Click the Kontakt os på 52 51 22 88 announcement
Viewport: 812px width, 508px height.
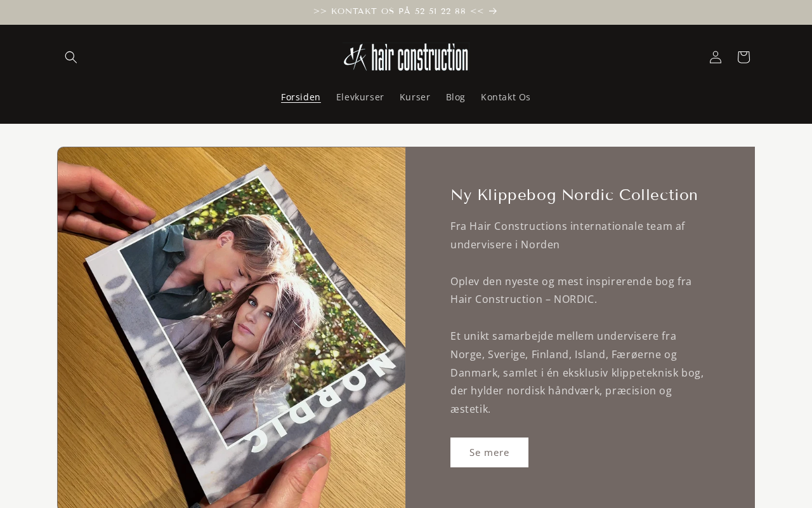tap(398, 11)
